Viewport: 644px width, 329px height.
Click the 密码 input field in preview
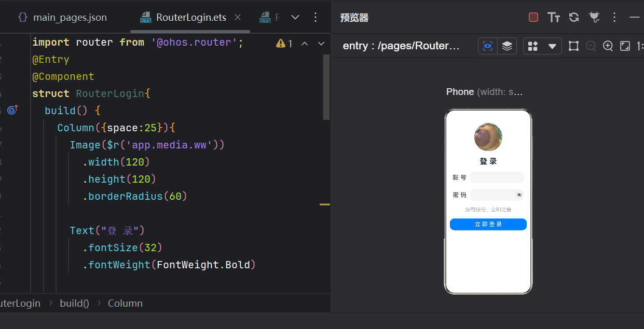tap(497, 195)
